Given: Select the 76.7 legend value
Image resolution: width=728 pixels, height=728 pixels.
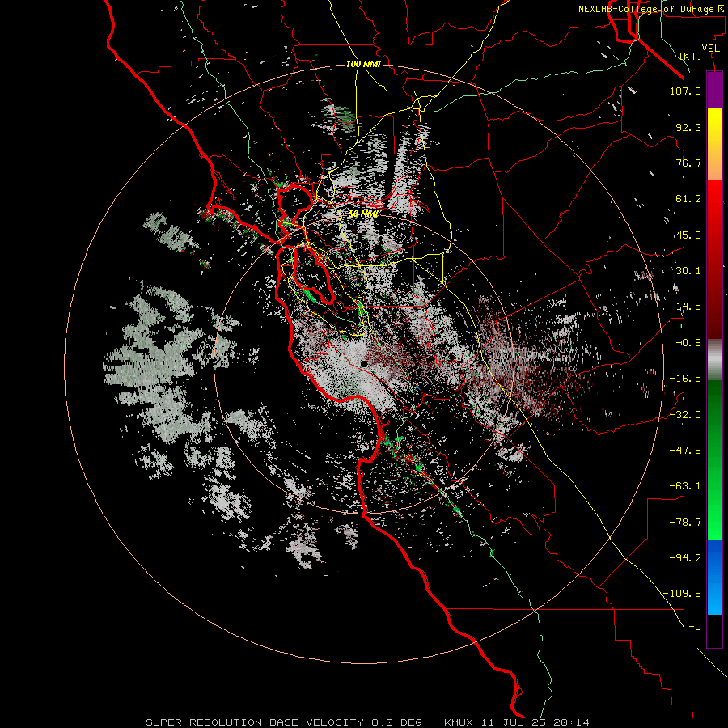Looking at the screenshot, I should [688, 163].
